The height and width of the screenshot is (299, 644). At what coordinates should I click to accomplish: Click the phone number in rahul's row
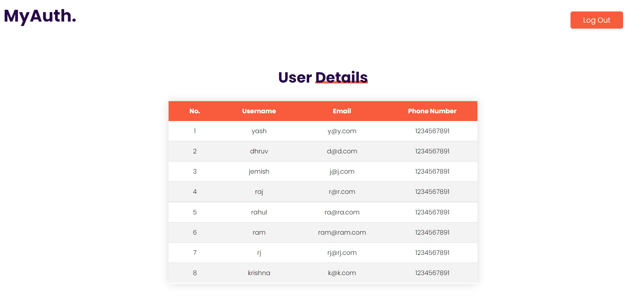tap(432, 212)
